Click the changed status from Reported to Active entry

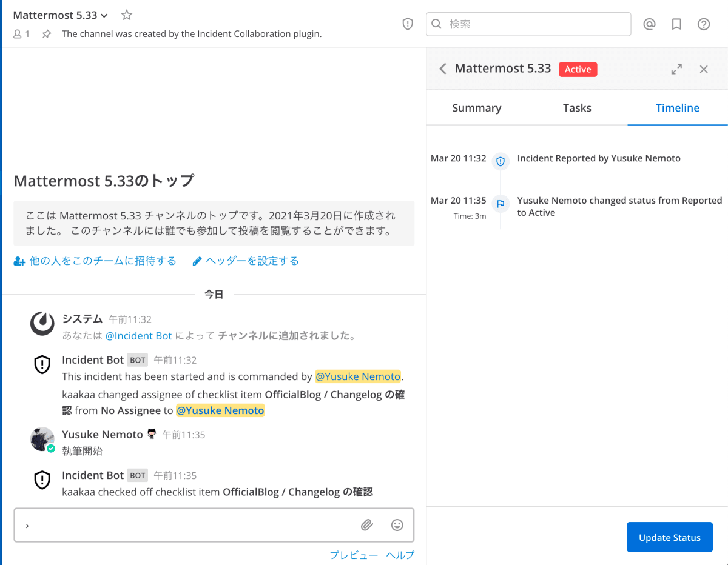coord(619,207)
